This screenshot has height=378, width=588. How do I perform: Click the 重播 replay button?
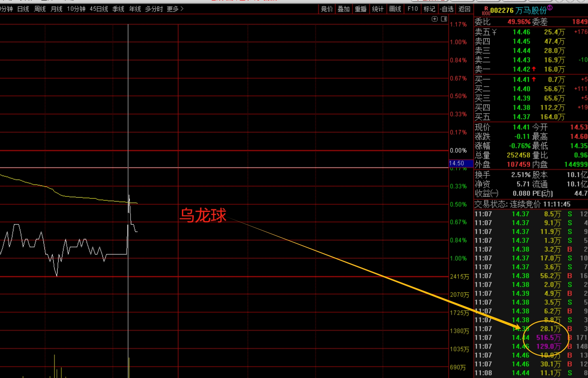coord(361,9)
